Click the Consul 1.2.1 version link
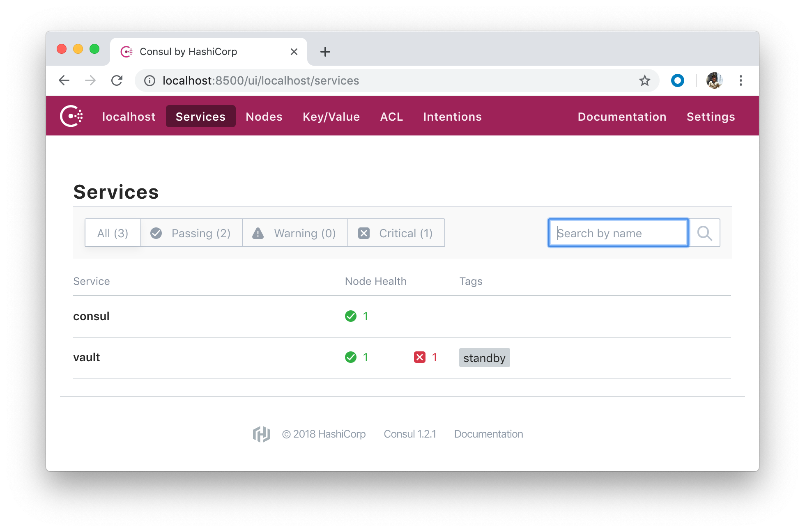 click(x=410, y=434)
